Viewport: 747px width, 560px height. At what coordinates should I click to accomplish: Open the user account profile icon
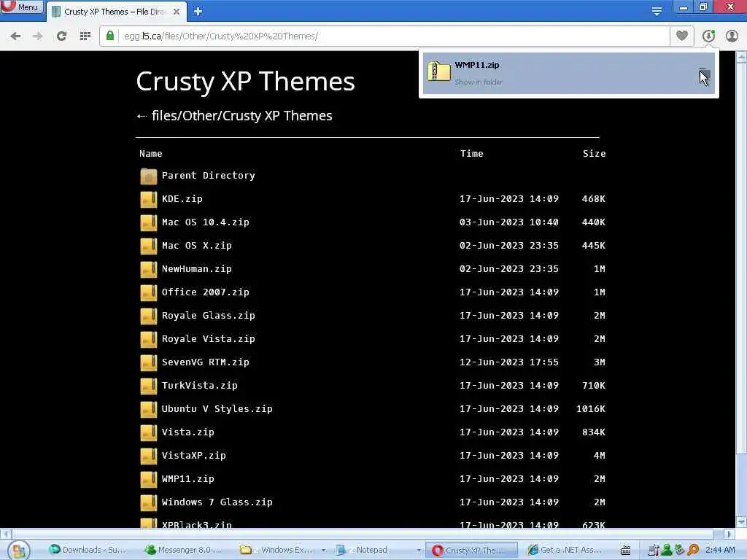coord(732,36)
